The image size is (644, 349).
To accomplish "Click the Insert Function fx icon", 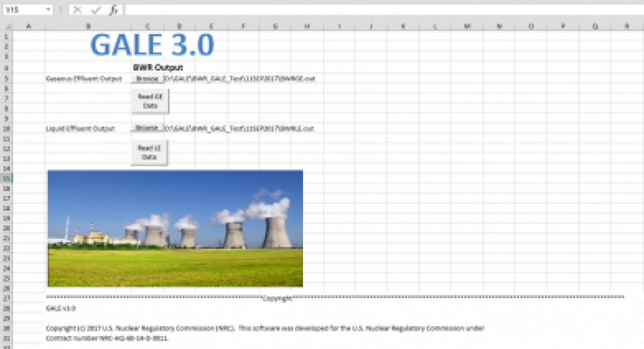I will click(x=114, y=10).
